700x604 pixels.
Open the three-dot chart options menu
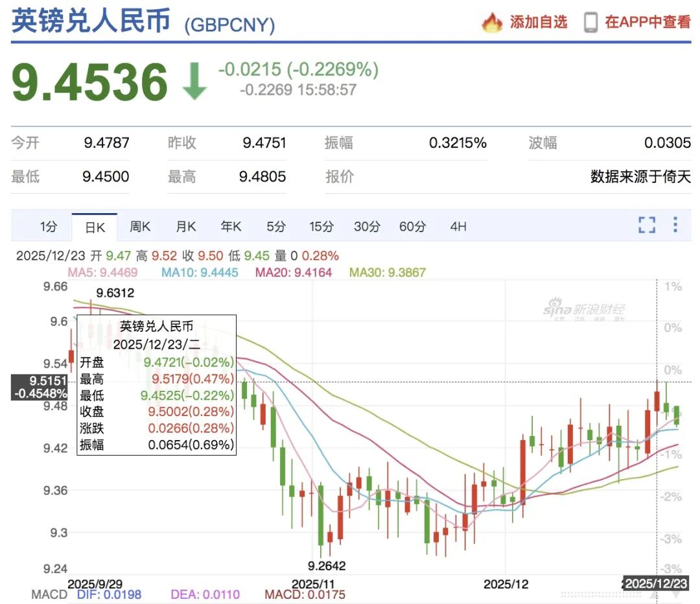coord(675,225)
